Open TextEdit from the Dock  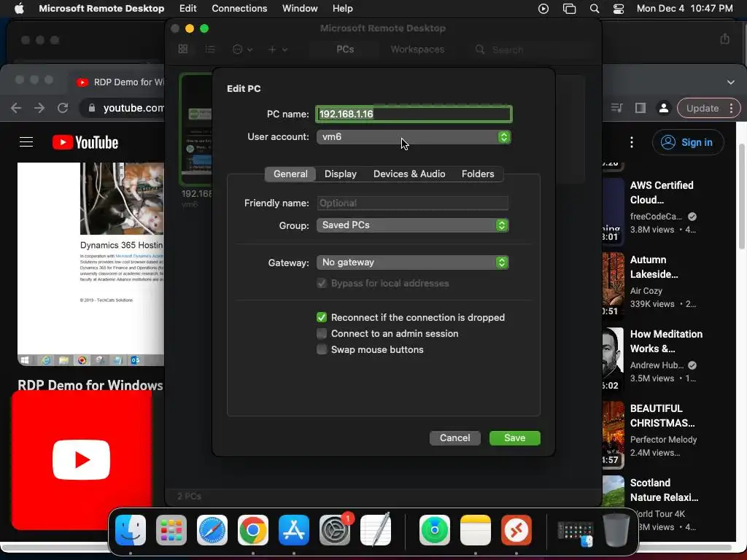pyautogui.click(x=376, y=530)
